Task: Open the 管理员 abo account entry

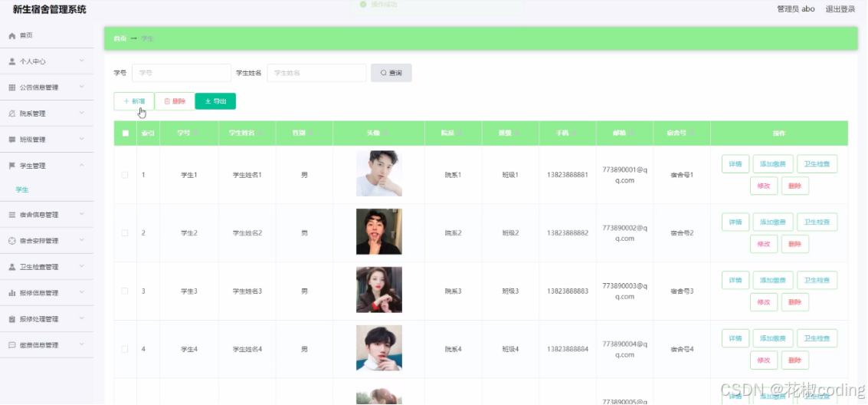Action: [x=796, y=9]
